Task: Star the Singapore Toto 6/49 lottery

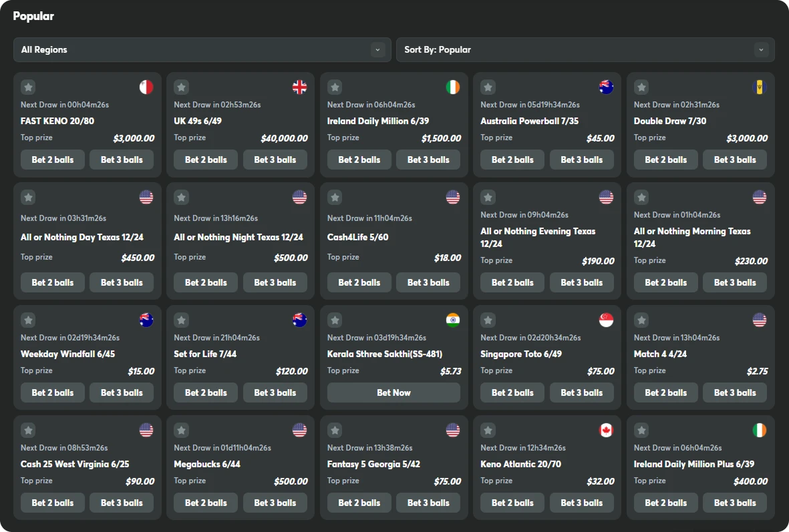Action: (488, 320)
